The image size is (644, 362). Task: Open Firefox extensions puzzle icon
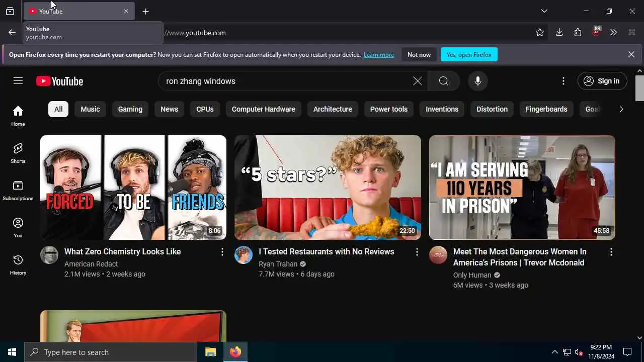[x=578, y=33]
